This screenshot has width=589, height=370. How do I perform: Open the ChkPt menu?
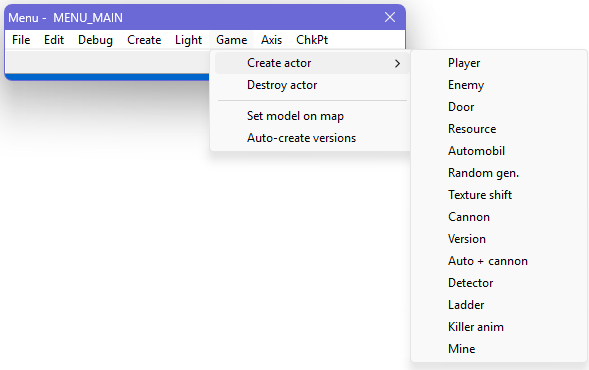(x=312, y=40)
